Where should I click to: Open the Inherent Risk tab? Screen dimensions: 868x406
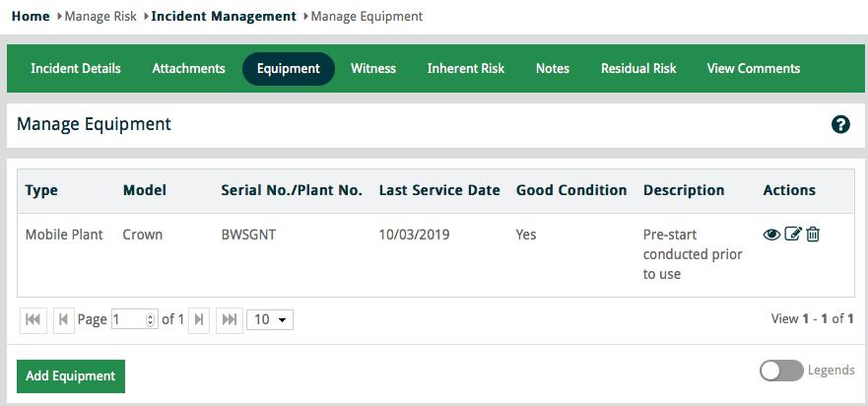click(x=465, y=69)
